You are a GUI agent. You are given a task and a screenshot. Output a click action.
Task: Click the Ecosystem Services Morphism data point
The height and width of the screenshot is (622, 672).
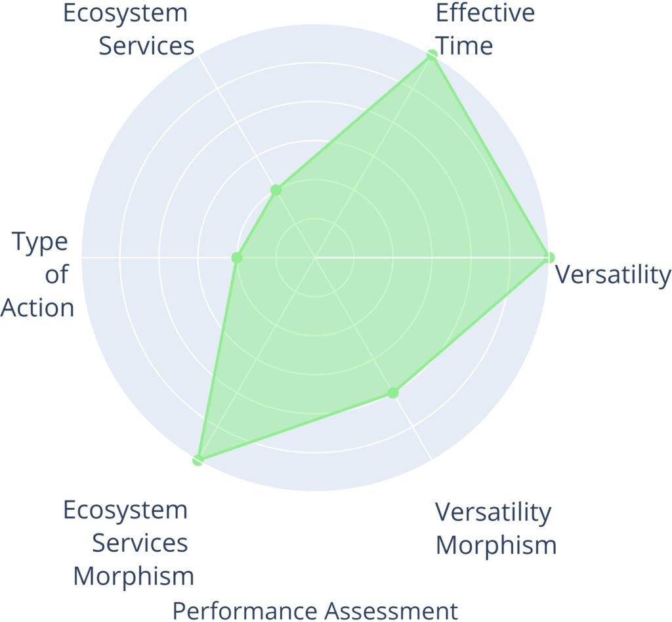(198, 460)
